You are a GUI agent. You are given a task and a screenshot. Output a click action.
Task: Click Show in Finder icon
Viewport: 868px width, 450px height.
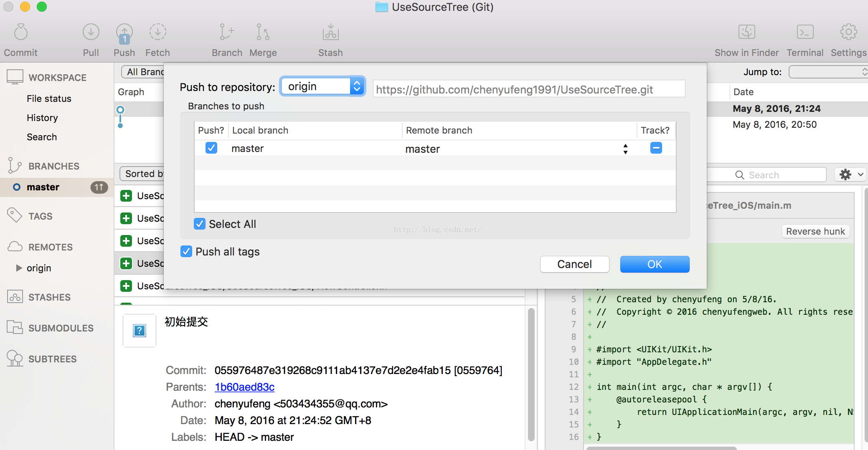tap(746, 33)
